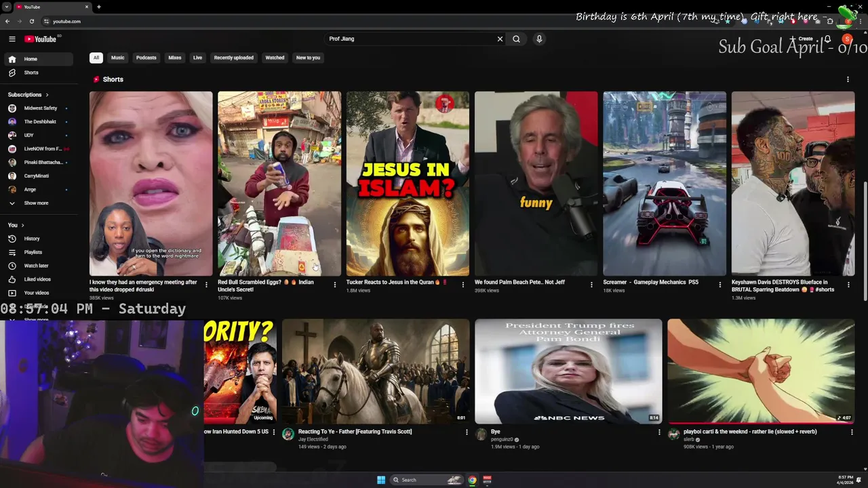Open more options for Palm Beach Pete short
Image resolution: width=868 pixels, height=488 pixels.
[x=591, y=285]
